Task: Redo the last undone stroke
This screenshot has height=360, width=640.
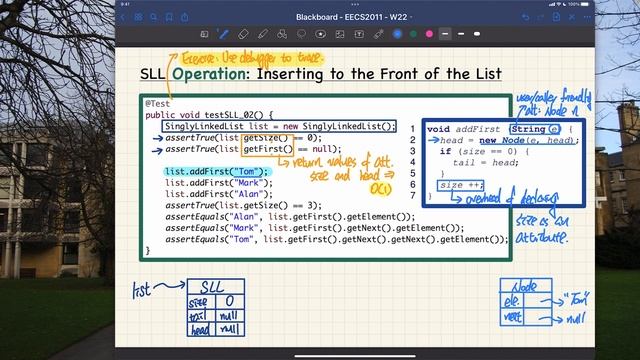Action: point(541,17)
